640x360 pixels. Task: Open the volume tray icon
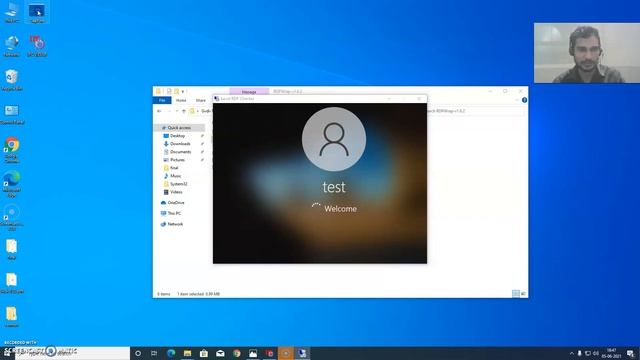596,353
